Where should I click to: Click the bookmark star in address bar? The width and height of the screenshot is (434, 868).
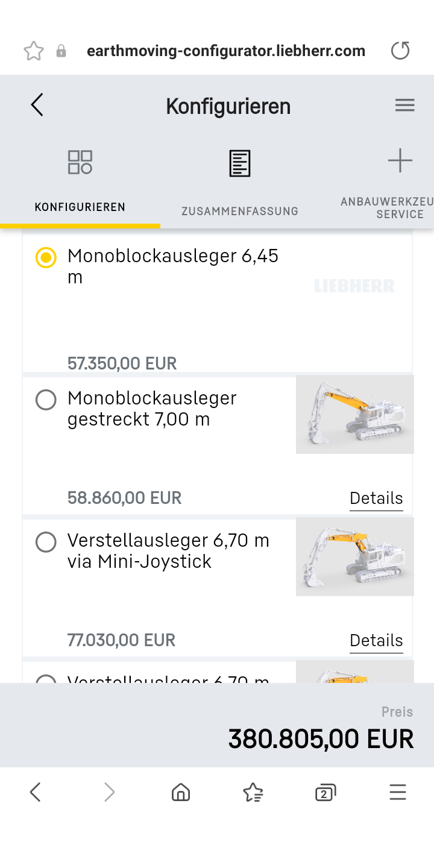(x=34, y=51)
